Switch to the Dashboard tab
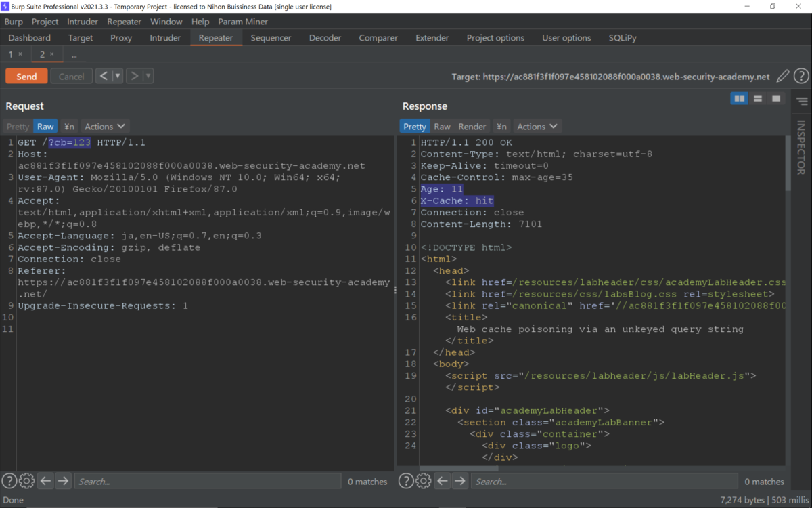This screenshot has height=508, width=812. [x=30, y=38]
